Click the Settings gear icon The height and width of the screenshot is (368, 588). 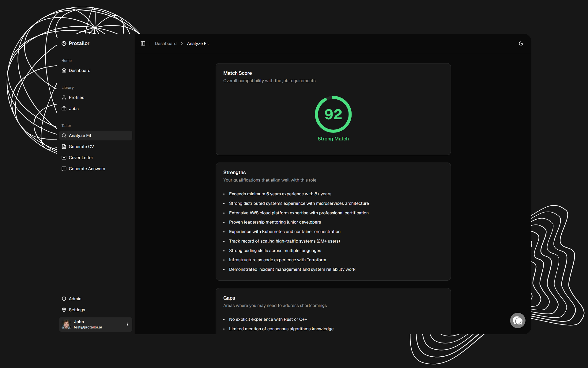(x=64, y=309)
